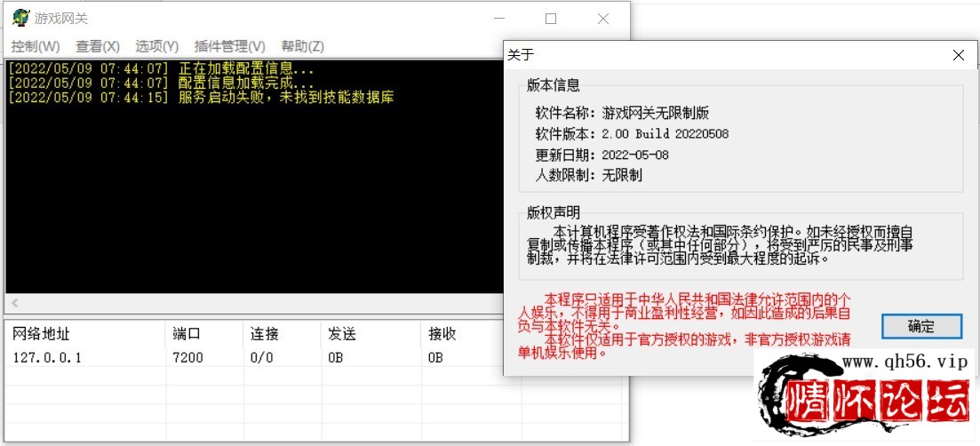Click the 网络地址 column header
Viewport: 980px width, 446px height.
(85, 335)
